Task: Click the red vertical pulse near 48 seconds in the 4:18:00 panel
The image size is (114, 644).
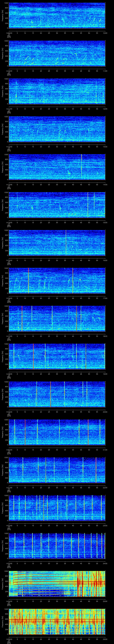Action: 86,356
